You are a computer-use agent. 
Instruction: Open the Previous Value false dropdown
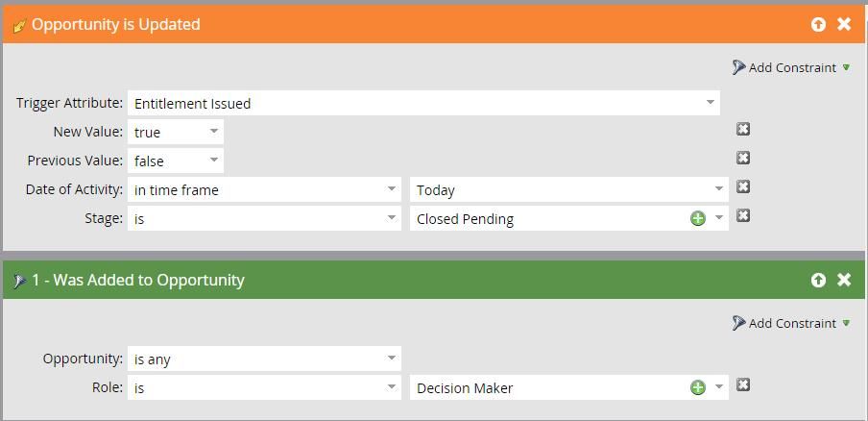click(x=214, y=161)
